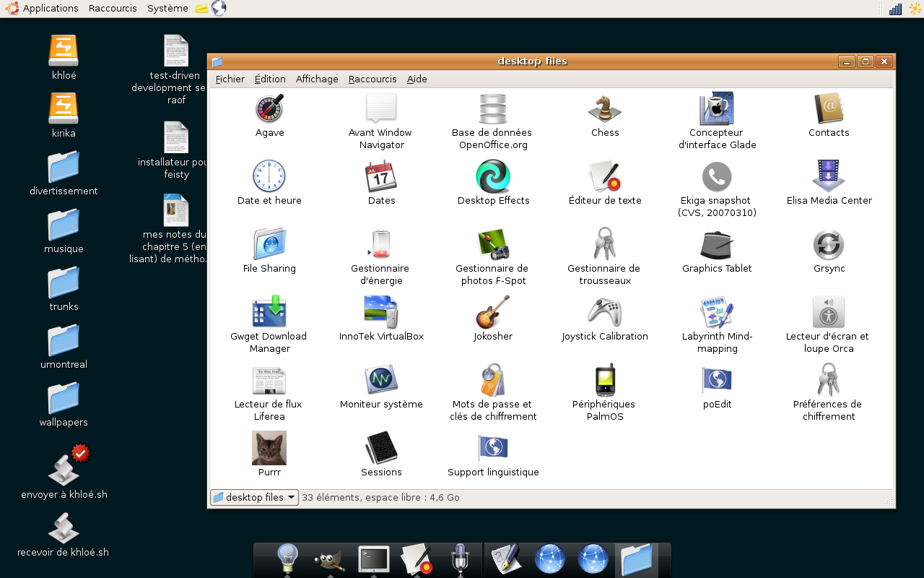Launch the Chess game icon
Screen dimensions: 924x578
point(605,108)
